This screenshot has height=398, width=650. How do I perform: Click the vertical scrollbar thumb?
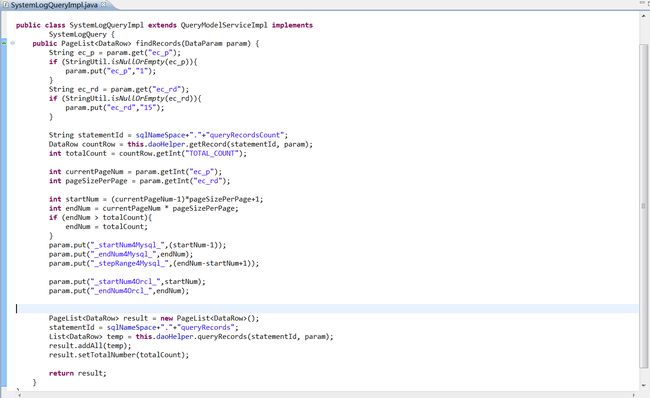click(644, 205)
